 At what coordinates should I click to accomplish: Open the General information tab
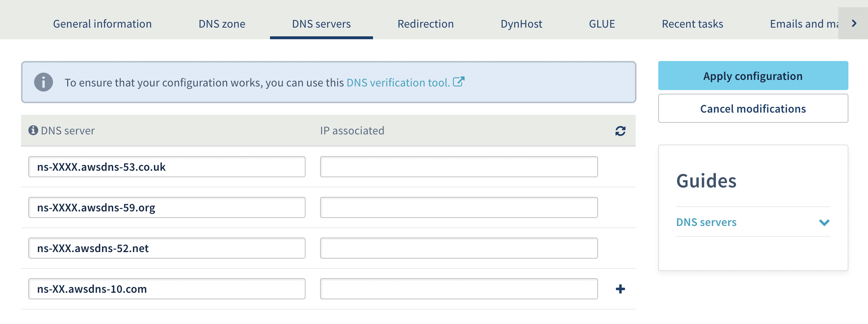(102, 24)
